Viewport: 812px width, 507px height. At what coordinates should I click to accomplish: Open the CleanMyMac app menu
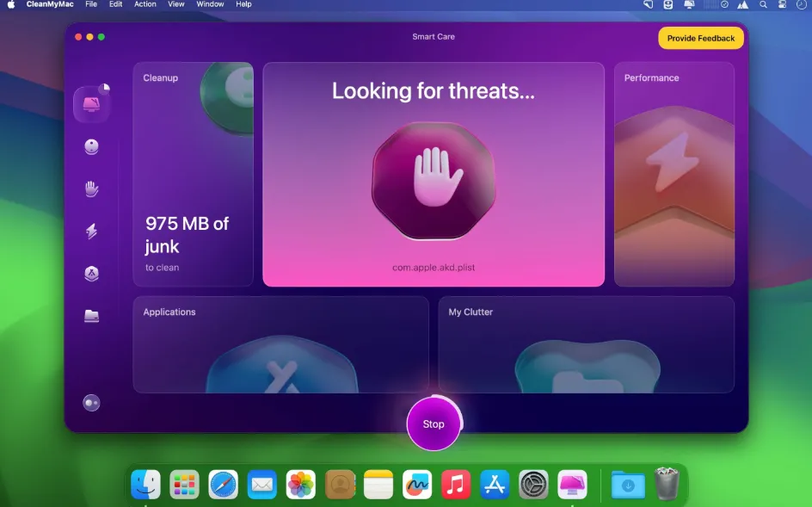click(x=50, y=4)
